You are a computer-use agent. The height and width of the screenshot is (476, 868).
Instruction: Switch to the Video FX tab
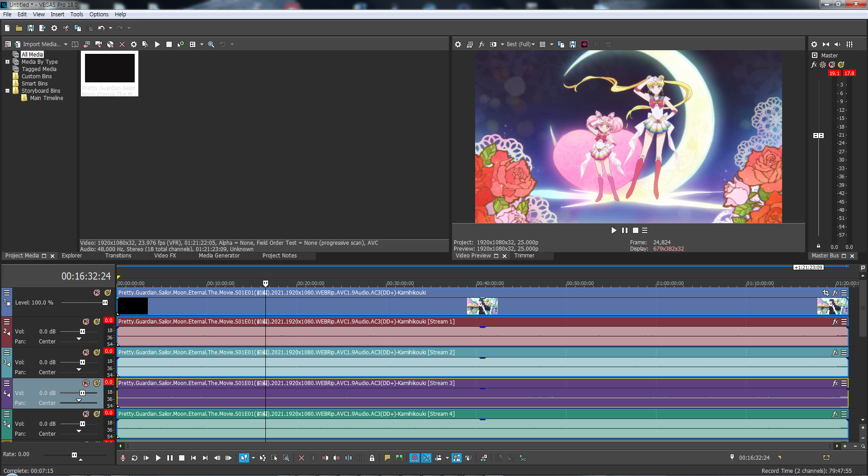pos(165,256)
